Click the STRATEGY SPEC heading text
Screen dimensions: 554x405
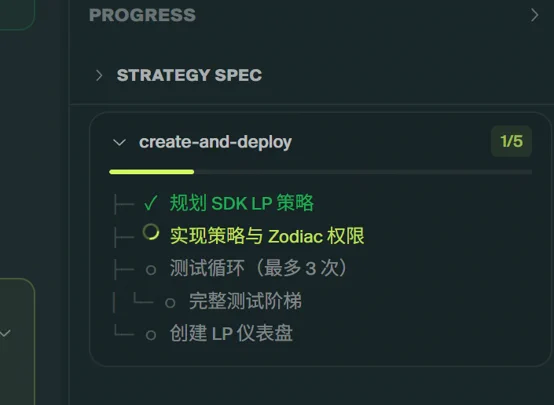tap(189, 75)
